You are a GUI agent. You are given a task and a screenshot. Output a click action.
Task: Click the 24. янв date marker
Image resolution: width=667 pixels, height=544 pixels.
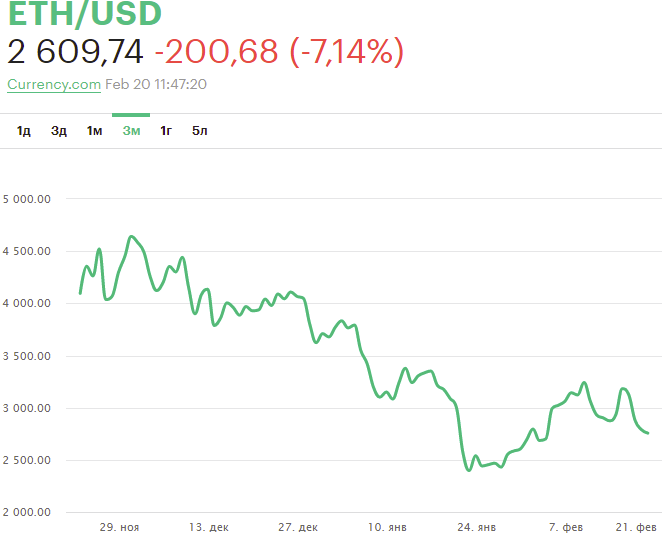475,526
